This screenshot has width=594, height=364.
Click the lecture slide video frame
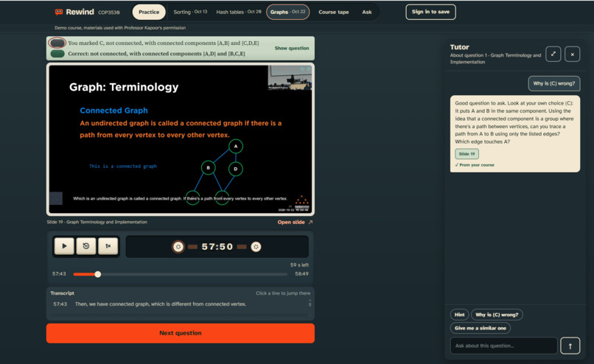pyautogui.click(x=181, y=139)
